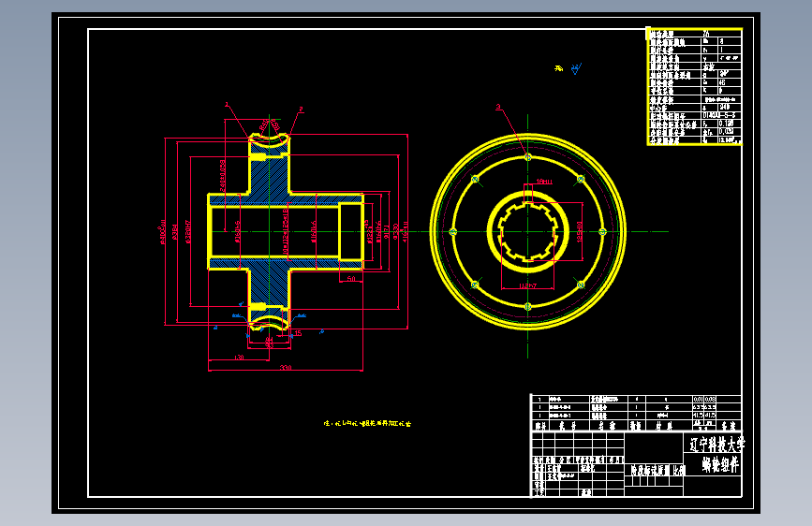Viewport: 812px width, 526px height.
Task: Select the rightmost bolt hole on bolt circle
Action: 602,232
